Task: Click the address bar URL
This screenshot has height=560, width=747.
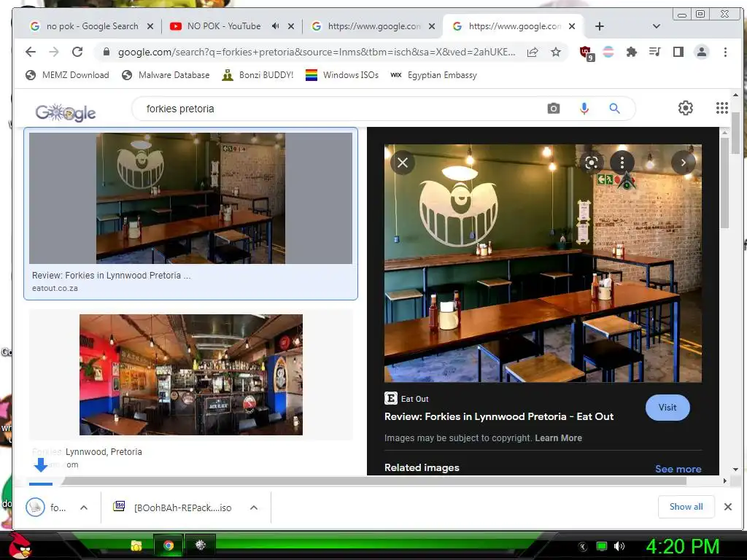Action: (x=317, y=52)
